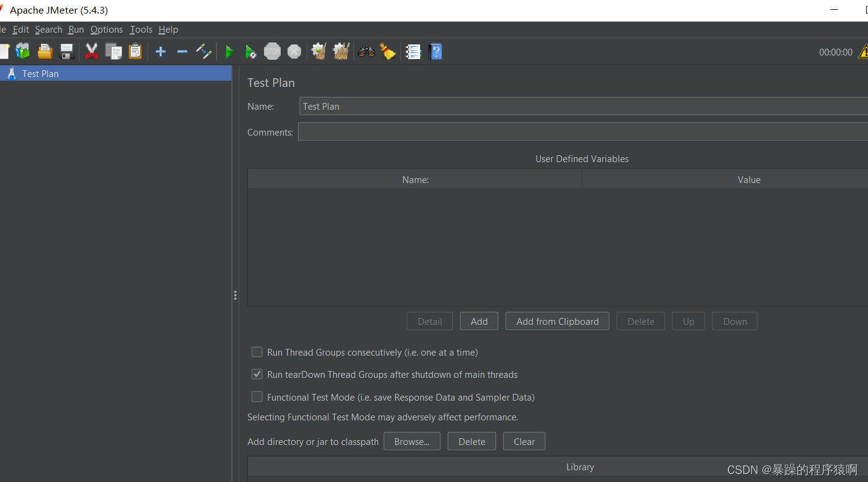Click Browse... for classpath

pos(412,441)
